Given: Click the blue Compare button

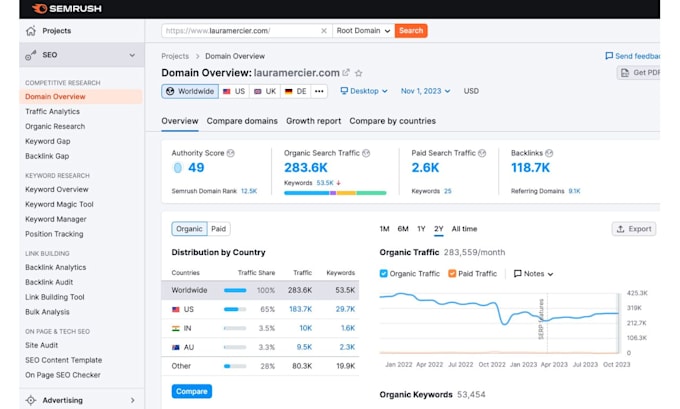Looking at the screenshot, I should [192, 391].
